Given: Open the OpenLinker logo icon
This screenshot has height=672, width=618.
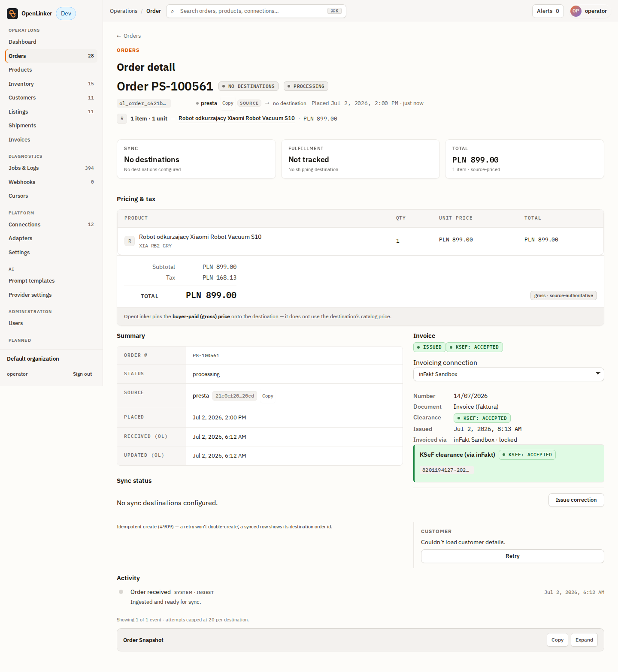Looking at the screenshot, I should [12, 14].
